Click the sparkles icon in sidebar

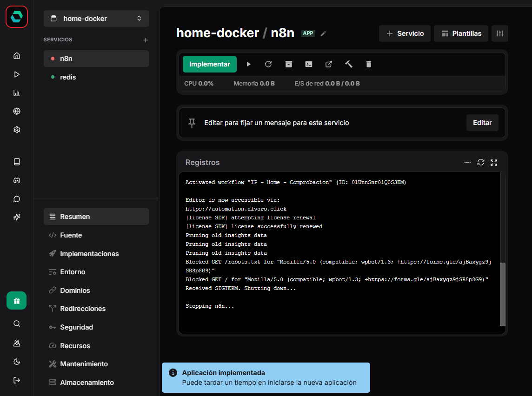tap(17, 218)
